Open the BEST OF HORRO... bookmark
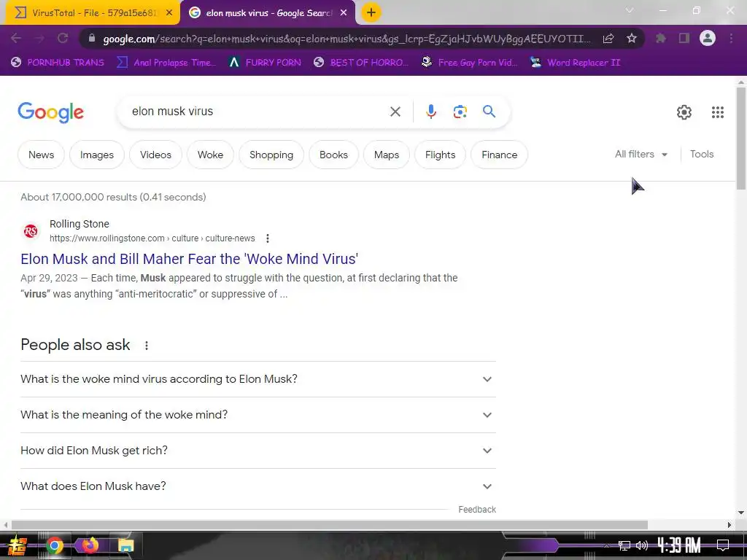 tap(361, 63)
